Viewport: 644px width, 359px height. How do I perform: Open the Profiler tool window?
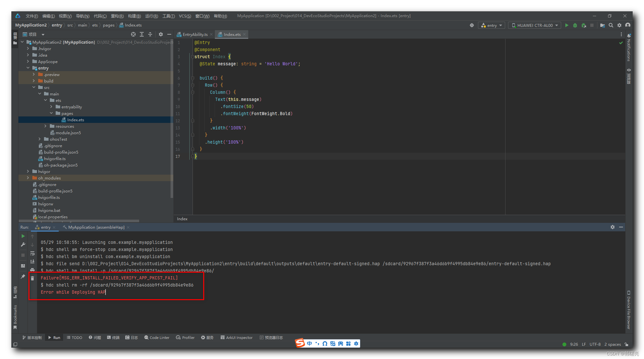[x=185, y=337]
